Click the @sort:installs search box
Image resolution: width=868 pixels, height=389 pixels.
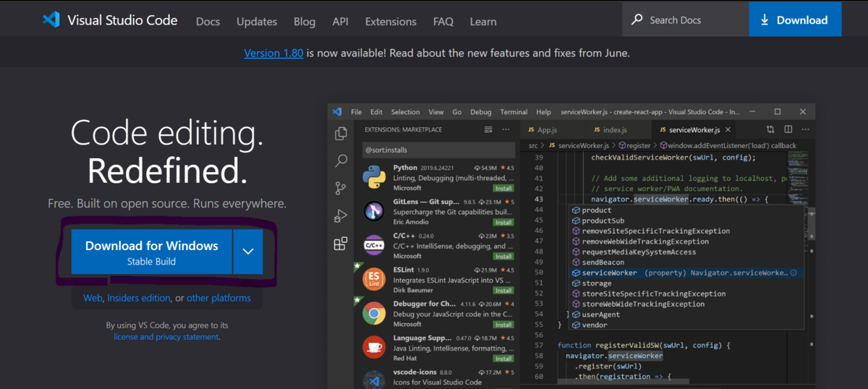[x=438, y=150]
